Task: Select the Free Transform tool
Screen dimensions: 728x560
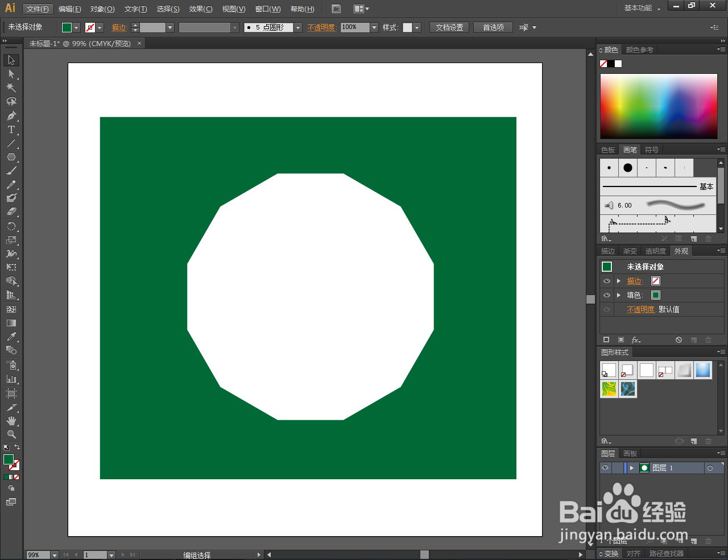Action: pyautogui.click(x=11, y=267)
